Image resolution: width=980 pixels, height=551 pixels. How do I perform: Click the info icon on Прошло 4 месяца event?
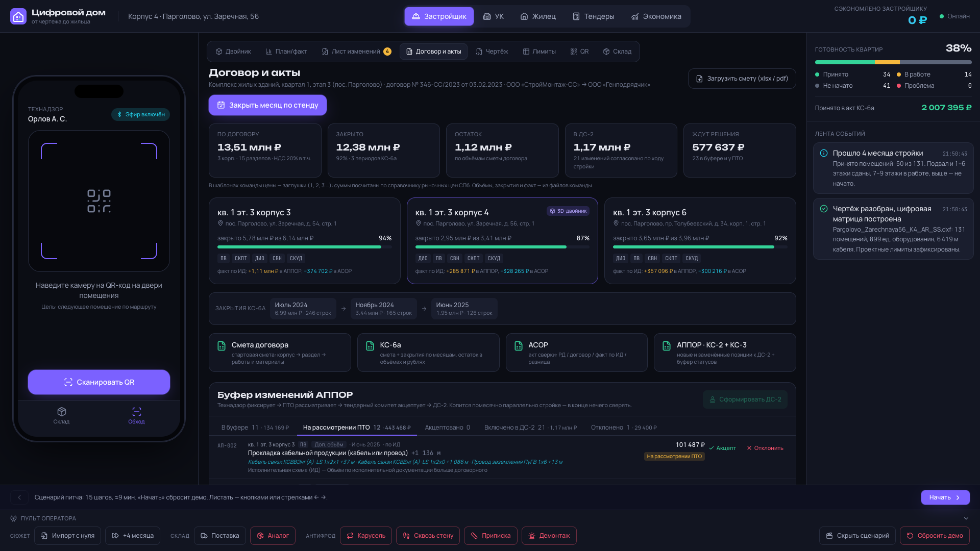(x=824, y=153)
